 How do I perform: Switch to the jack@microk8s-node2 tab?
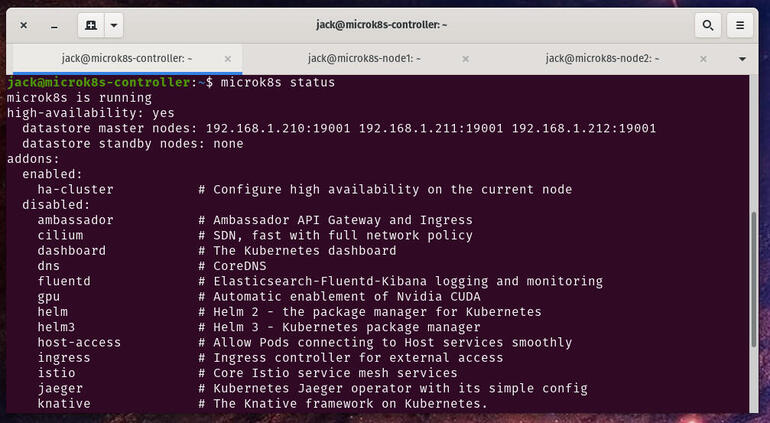click(602, 58)
